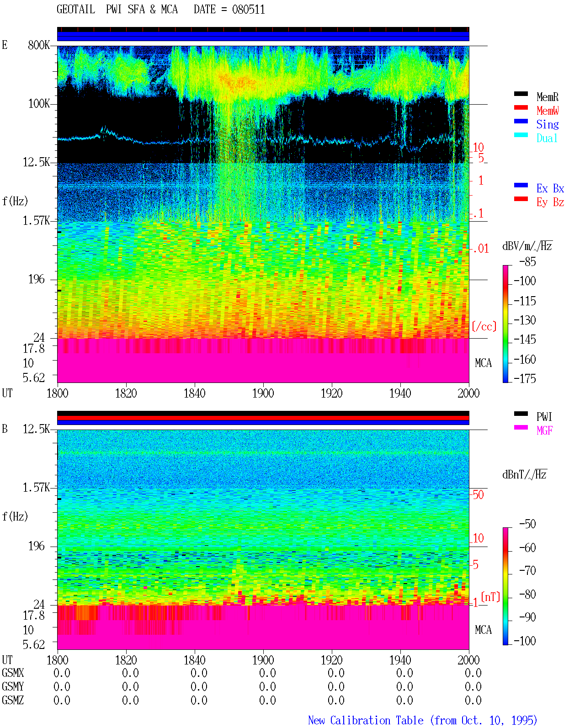Select the MemR legend label
This screenshot has width=585, height=728.
tap(548, 97)
